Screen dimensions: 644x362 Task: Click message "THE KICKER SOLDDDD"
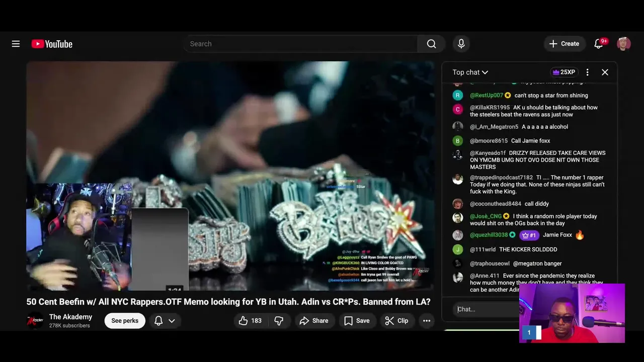(x=528, y=250)
